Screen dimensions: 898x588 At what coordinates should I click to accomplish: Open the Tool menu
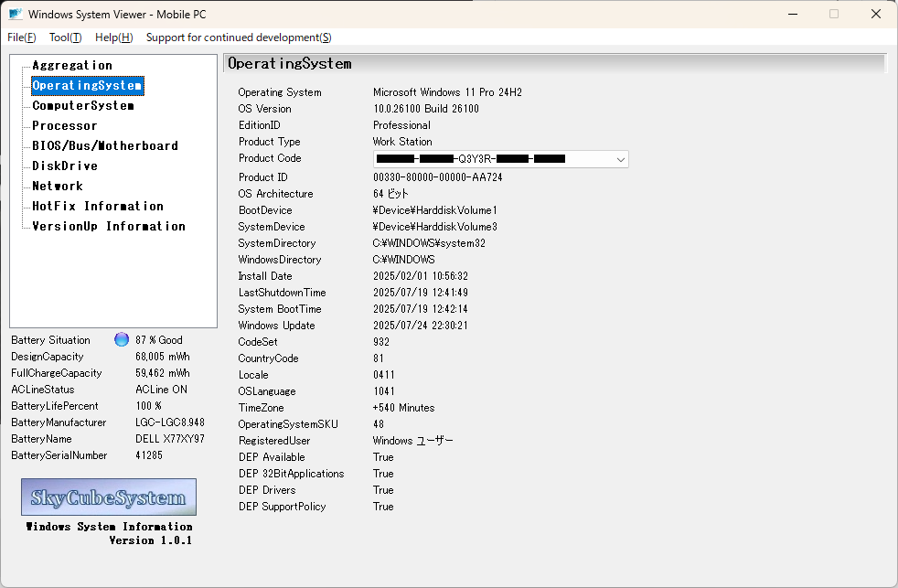pyautogui.click(x=65, y=37)
